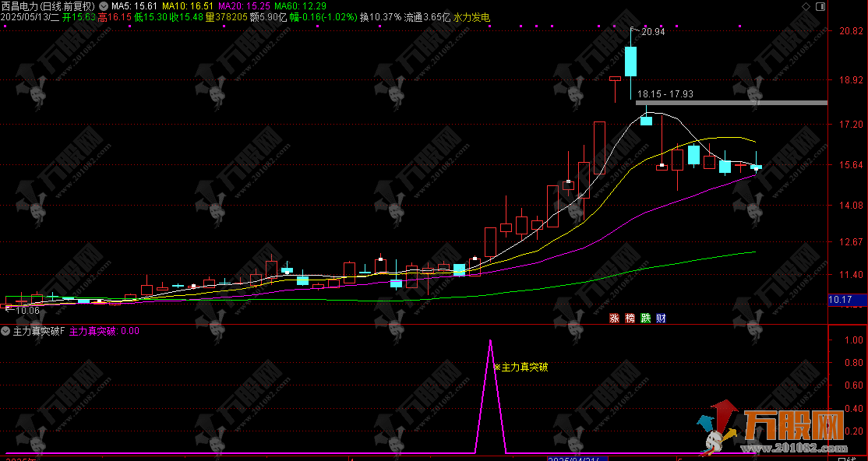Click the 20.82 price axis label

click(851, 31)
